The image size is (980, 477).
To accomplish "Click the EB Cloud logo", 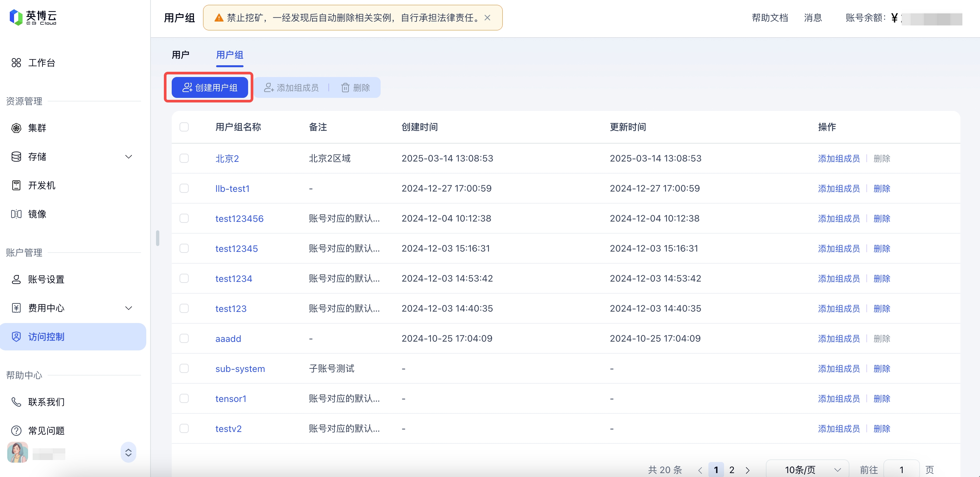I will click(x=33, y=18).
